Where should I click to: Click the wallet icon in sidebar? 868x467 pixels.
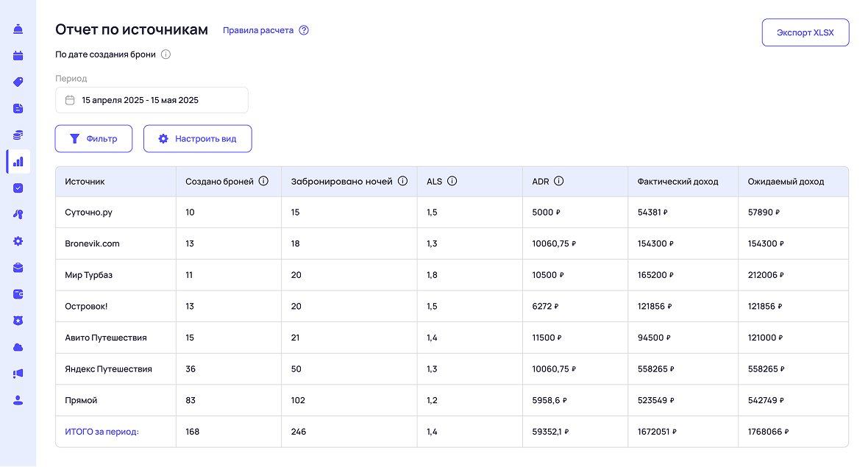(18, 294)
